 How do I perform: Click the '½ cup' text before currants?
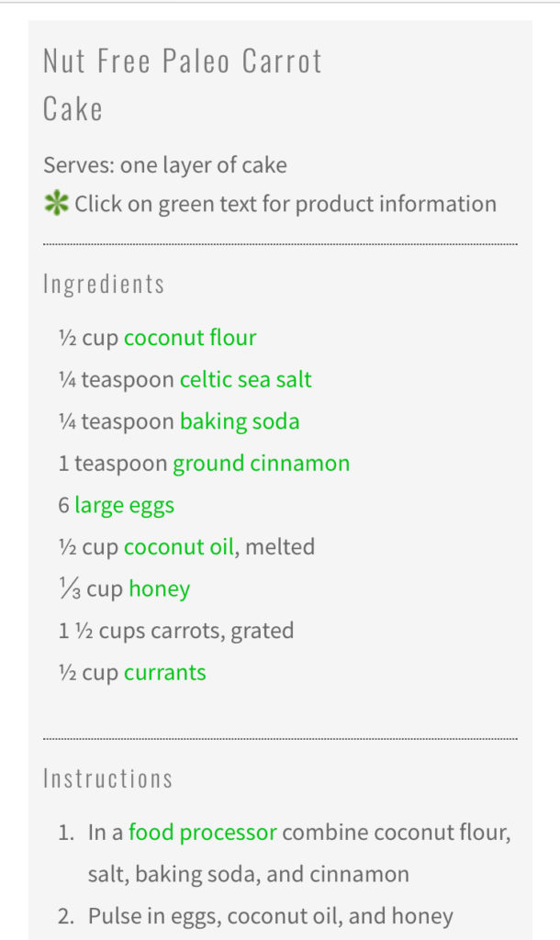[x=88, y=673]
